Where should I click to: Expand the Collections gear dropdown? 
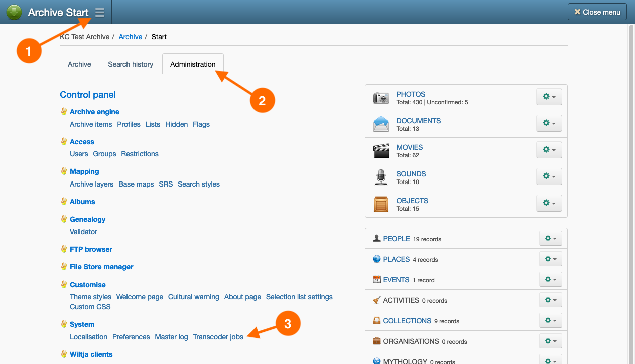(x=550, y=321)
